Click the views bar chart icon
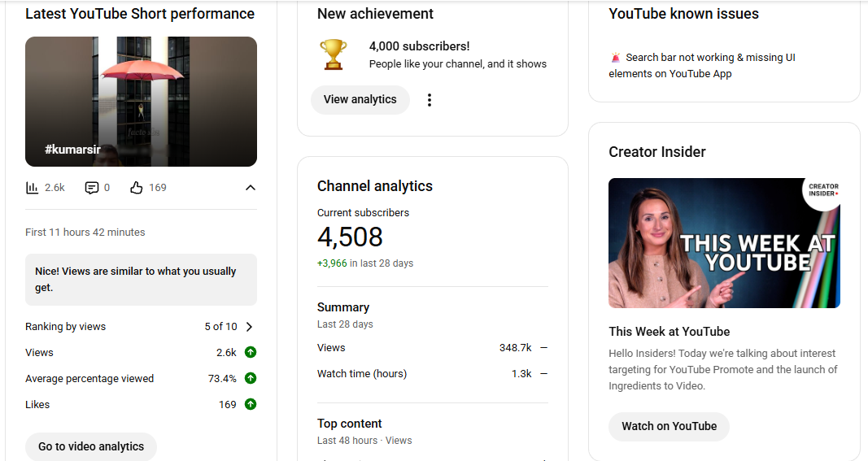The image size is (868, 461). pyautogui.click(x=33, y=188)
